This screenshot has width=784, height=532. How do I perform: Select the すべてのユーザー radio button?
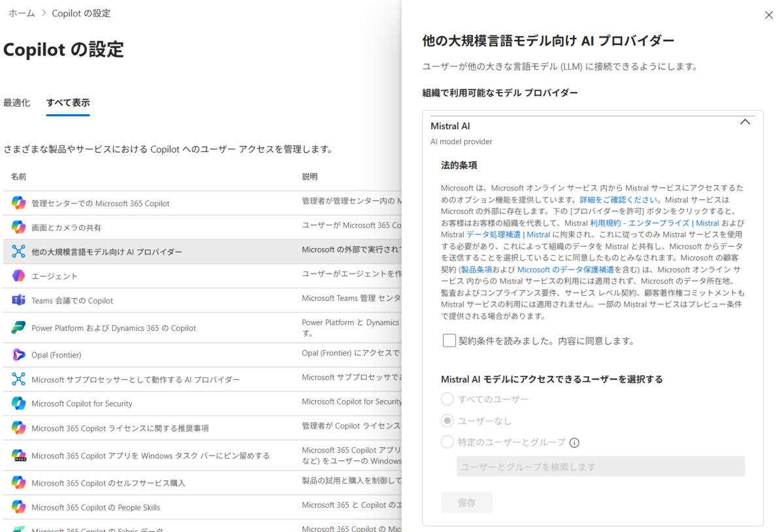[x=448, y=399]
